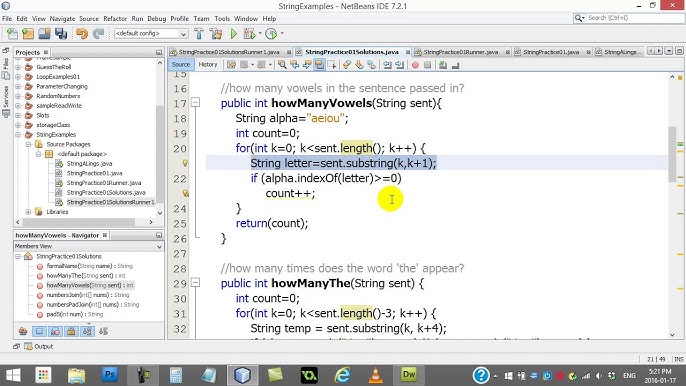This screenshot has height=386, width=686.
Task: Expand the Libraries tree node
Action: tap(28, 212)
